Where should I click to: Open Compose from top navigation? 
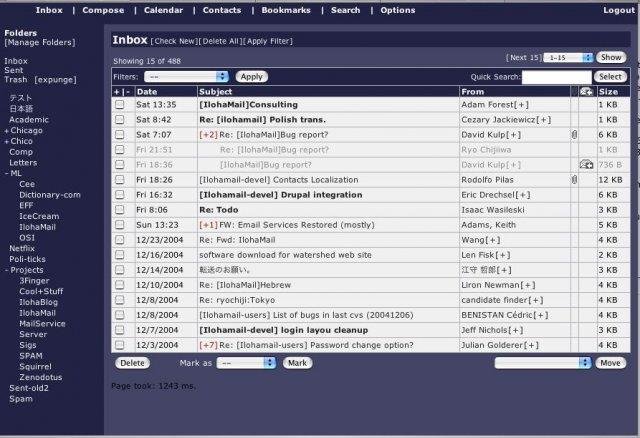coord(103,10)
